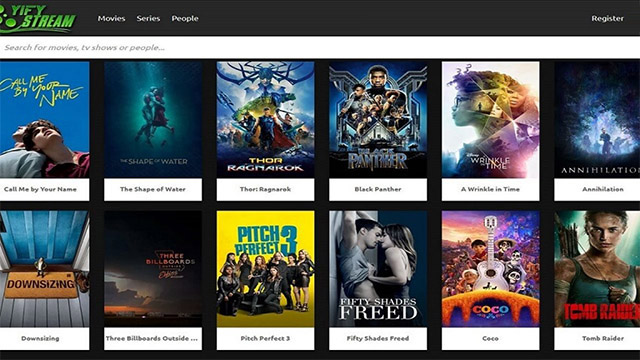Click the Yify Stream logo

click(x=38, y=18)
